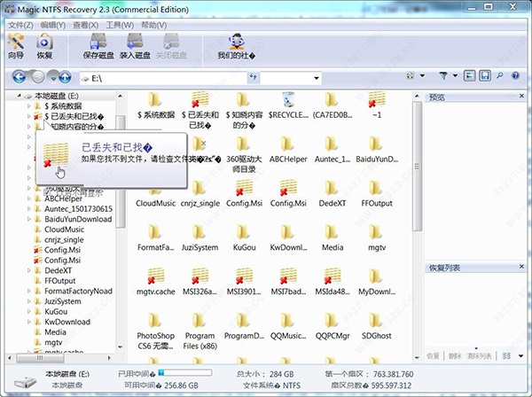
Task: Open the filter dropdown arrow
Action: click(456, 75)
